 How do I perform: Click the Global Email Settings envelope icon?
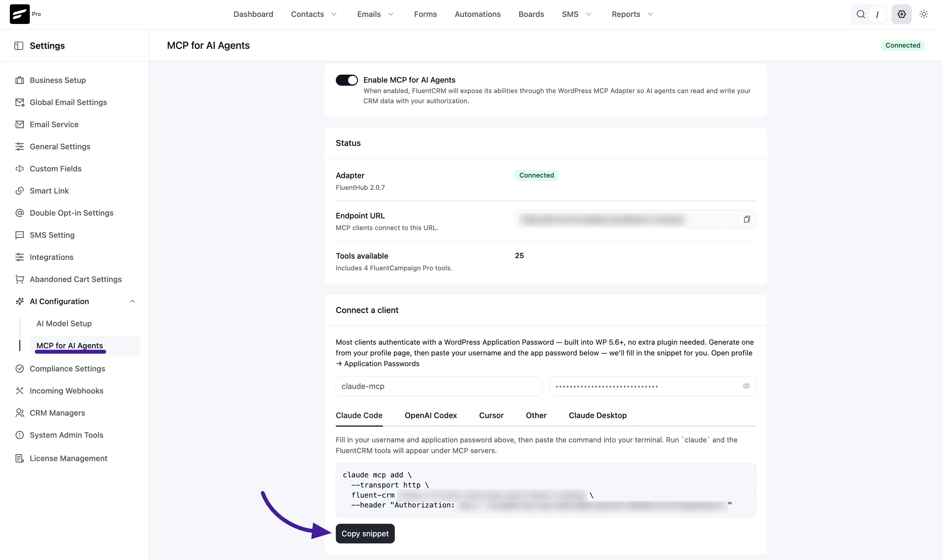20,102
